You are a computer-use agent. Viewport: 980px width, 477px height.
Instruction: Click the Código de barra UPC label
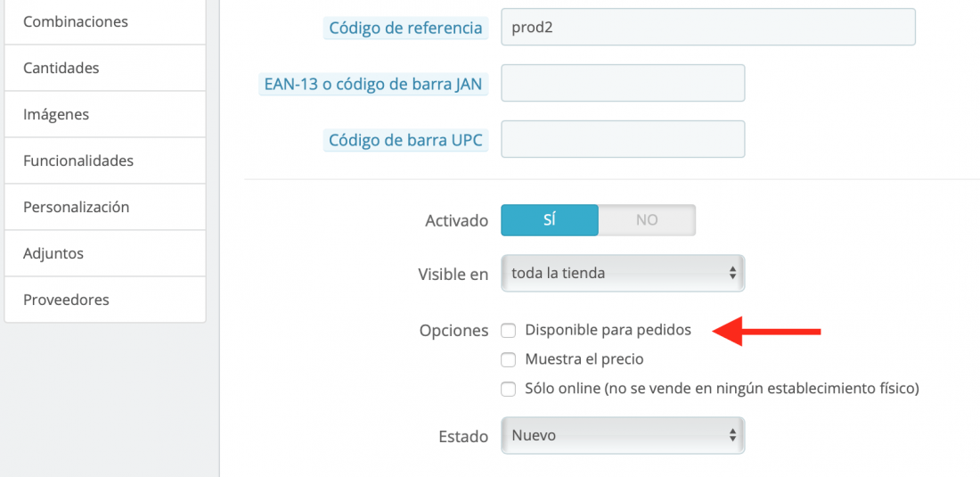405,141
